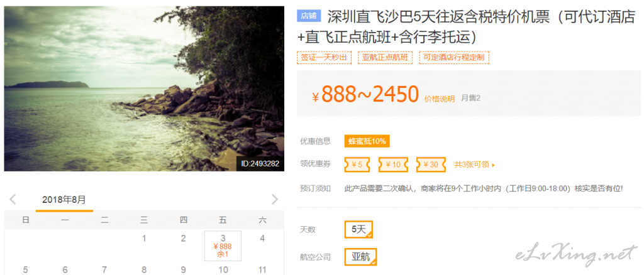Select the 亚航 airline option
Image resolution: width=644 pixels, height=275 pixels.
(x=360, y=257)
